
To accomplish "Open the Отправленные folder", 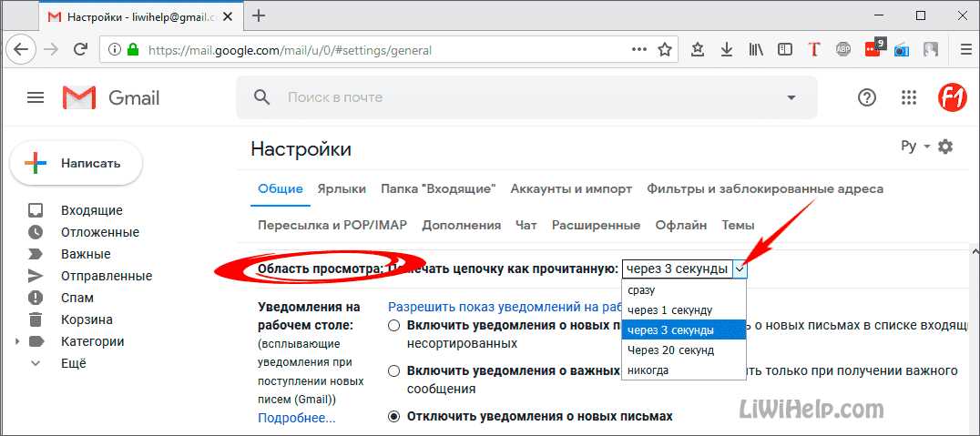I will [107, 276].
